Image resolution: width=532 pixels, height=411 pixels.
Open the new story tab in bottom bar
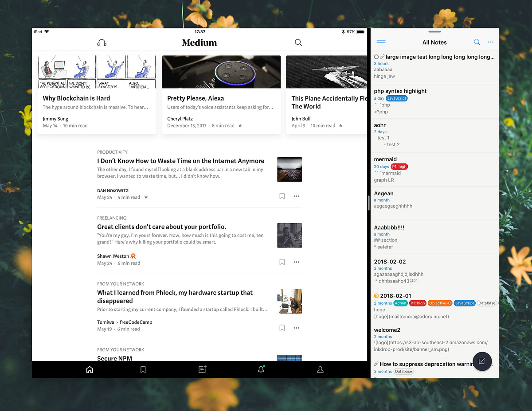(x=203, y=369)
